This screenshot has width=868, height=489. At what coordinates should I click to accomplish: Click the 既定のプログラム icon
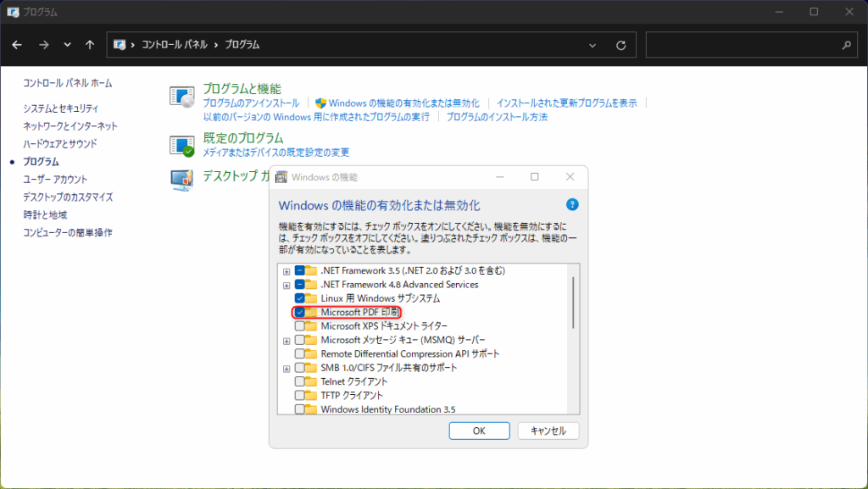[x=182, y=146]
